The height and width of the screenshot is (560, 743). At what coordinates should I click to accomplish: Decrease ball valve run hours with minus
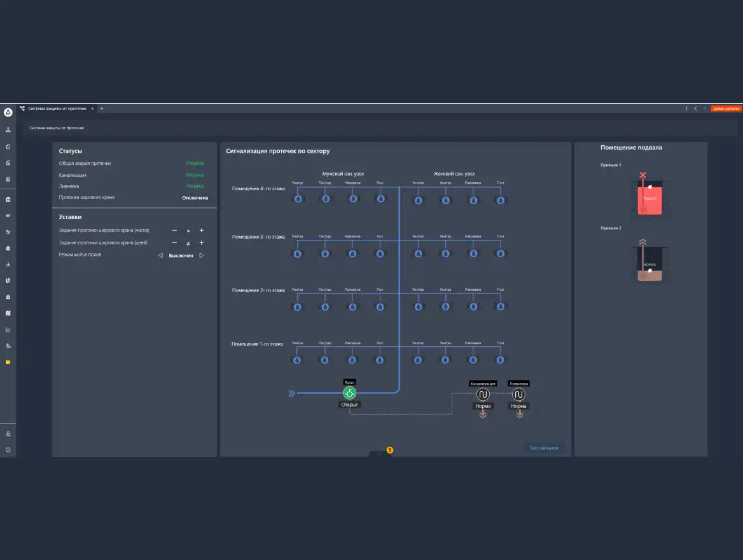(x=175, y=230)
